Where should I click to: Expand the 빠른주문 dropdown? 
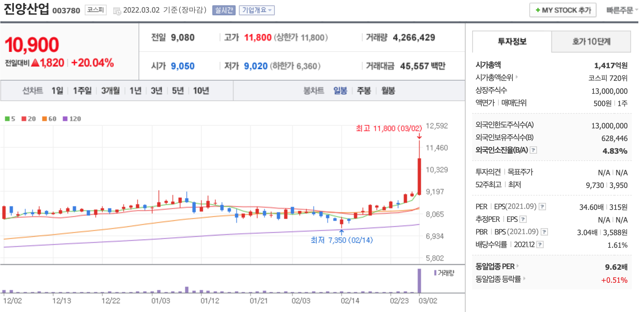coord(622,10)
